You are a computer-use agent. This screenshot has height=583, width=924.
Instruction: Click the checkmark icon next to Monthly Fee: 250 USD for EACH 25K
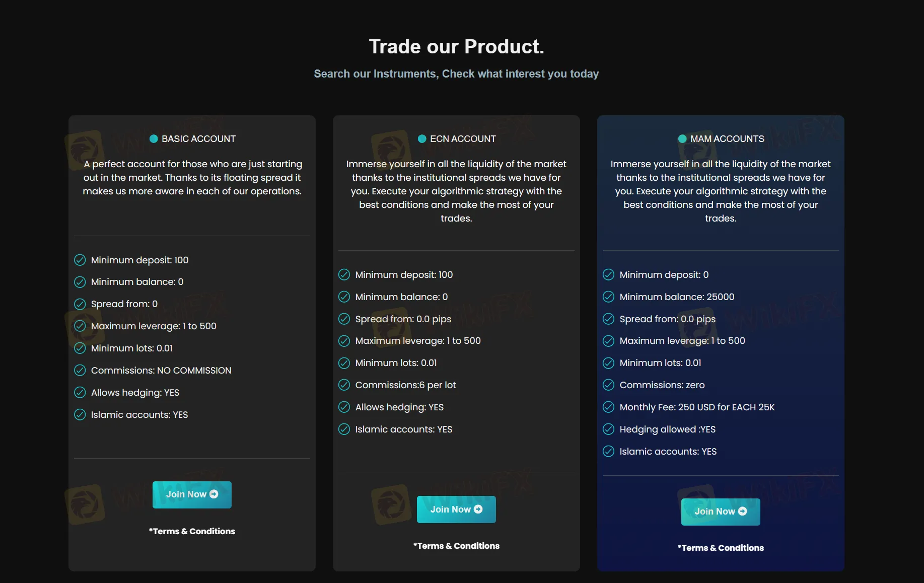click(609, 407)
